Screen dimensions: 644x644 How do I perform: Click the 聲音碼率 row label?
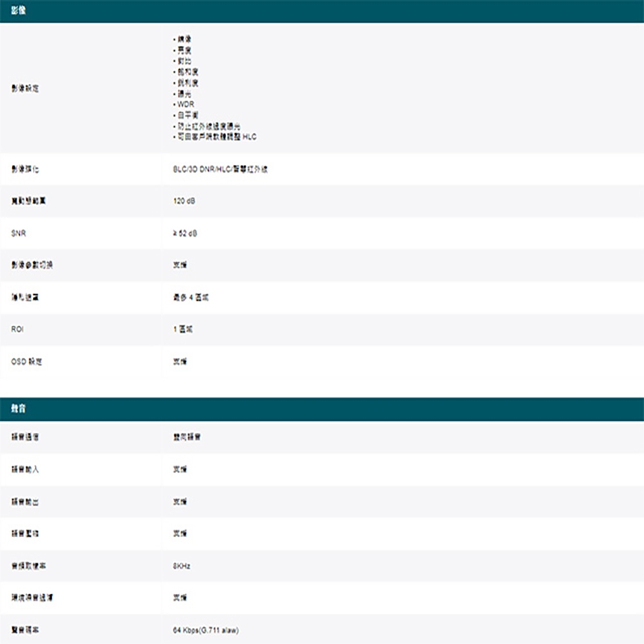(25, 630)
